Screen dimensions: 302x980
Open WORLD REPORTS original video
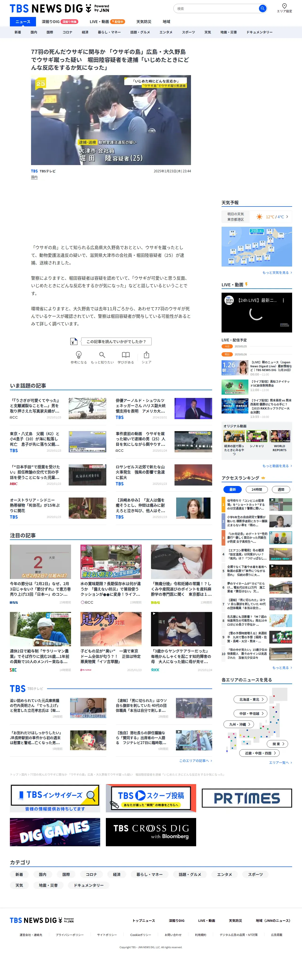[280, 441]
